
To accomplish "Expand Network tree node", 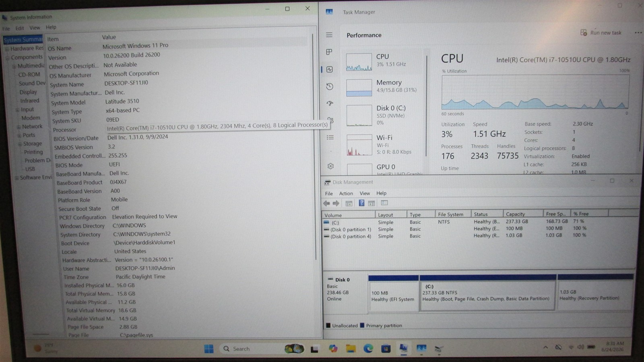I will pos(19,127).
